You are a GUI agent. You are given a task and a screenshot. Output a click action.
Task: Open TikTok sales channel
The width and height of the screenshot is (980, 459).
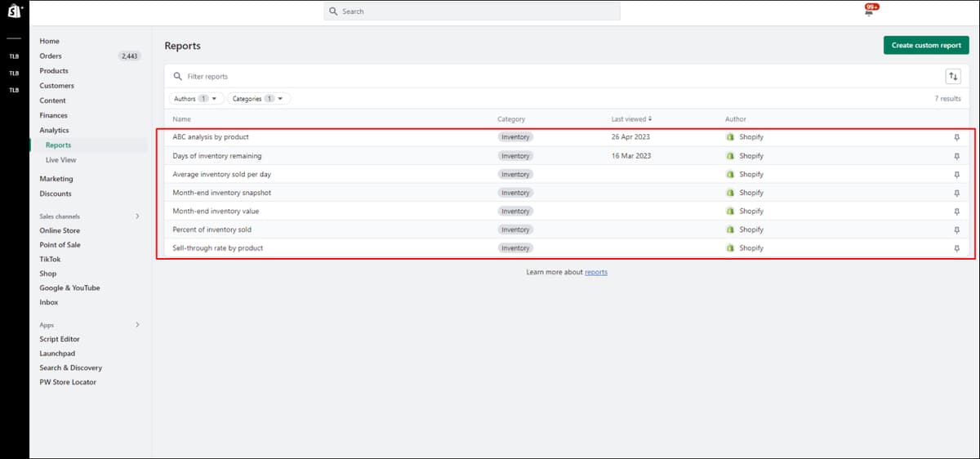[50, 259]
